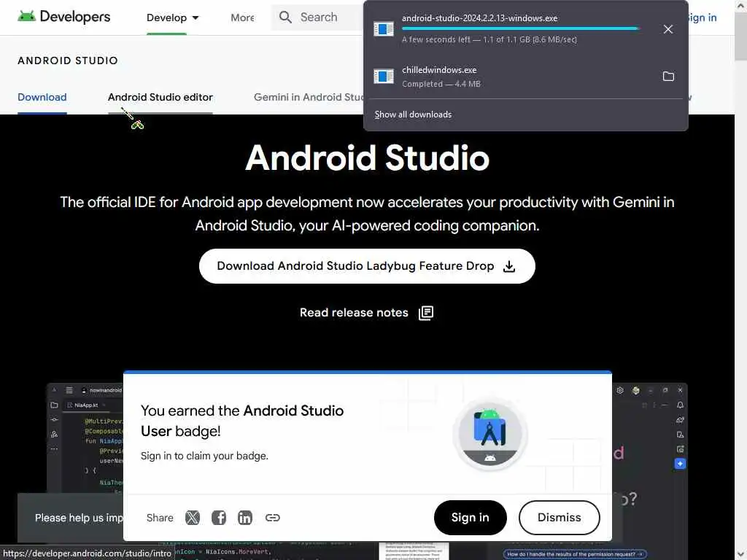Click the release notes document icon

[x=426, y=313]
